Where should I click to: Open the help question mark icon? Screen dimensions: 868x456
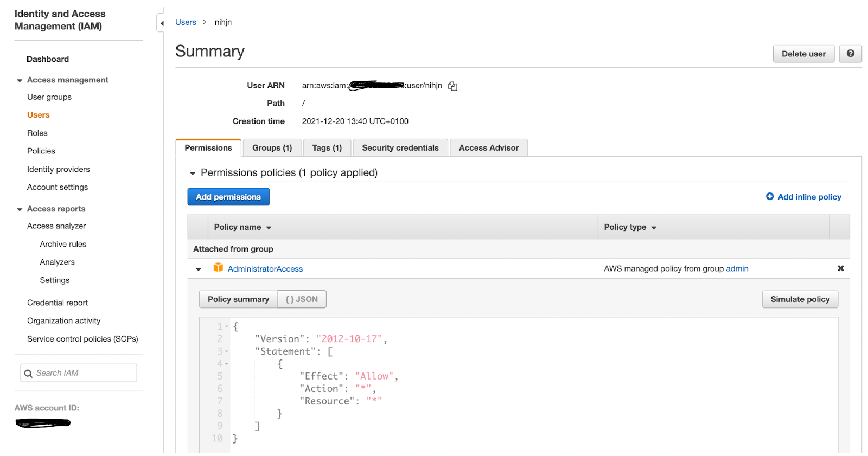pyautogui.click(x=850, y=54)
